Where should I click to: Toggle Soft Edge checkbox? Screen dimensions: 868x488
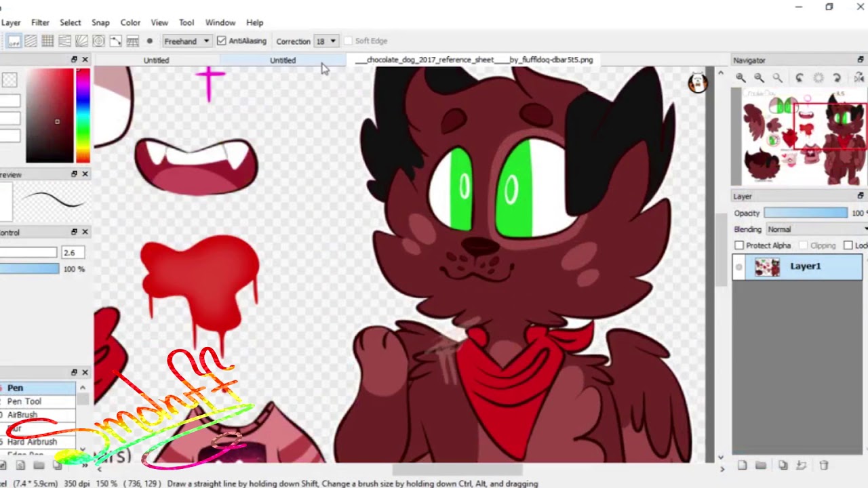349,41
